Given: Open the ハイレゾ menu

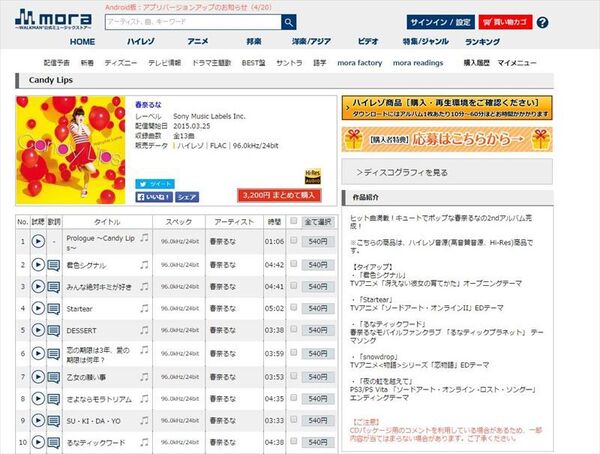Looking at the screenshot, I should 141,42.
